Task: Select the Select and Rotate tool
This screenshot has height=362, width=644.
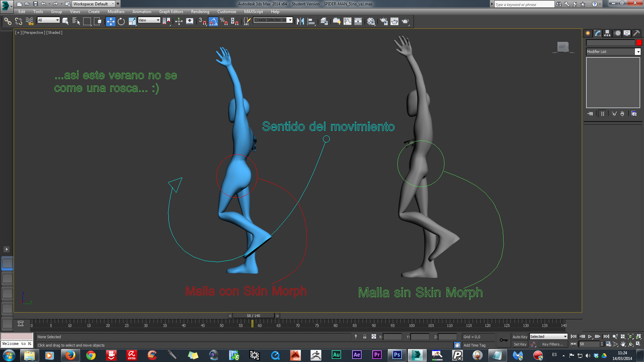Action: point(121,21)
